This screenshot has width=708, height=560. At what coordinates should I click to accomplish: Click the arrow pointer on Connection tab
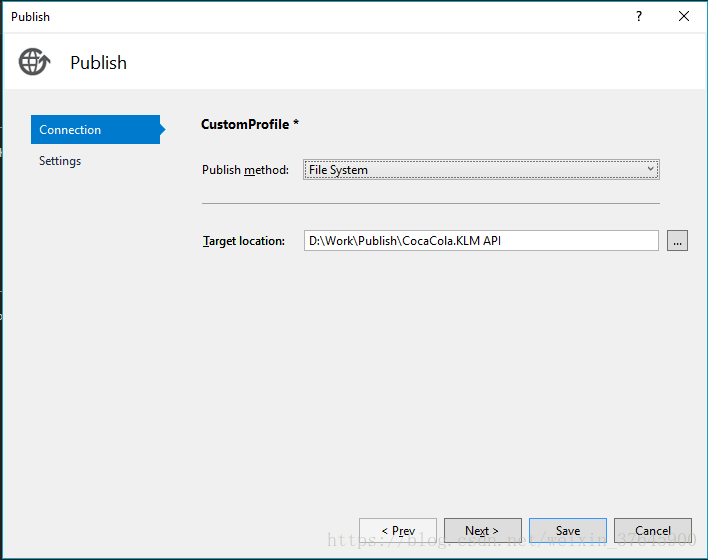tap(163, 130)
